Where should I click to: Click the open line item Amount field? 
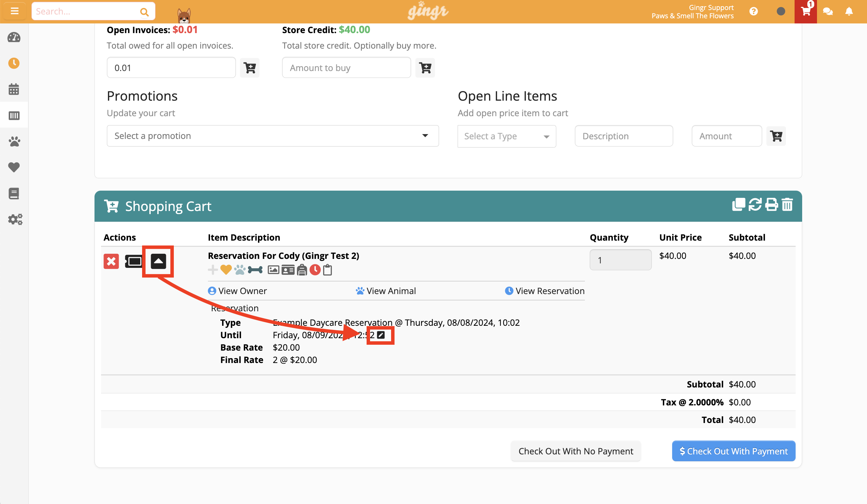point(727,136)
